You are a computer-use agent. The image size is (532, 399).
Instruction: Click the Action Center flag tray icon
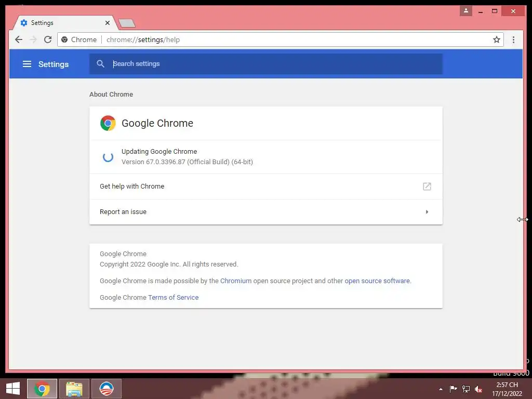[453, 389]
